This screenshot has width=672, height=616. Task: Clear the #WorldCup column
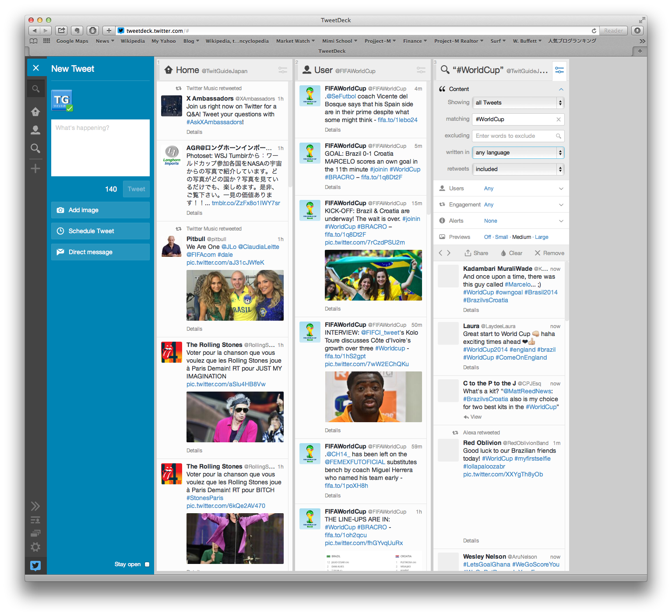(x=511, y=253)
